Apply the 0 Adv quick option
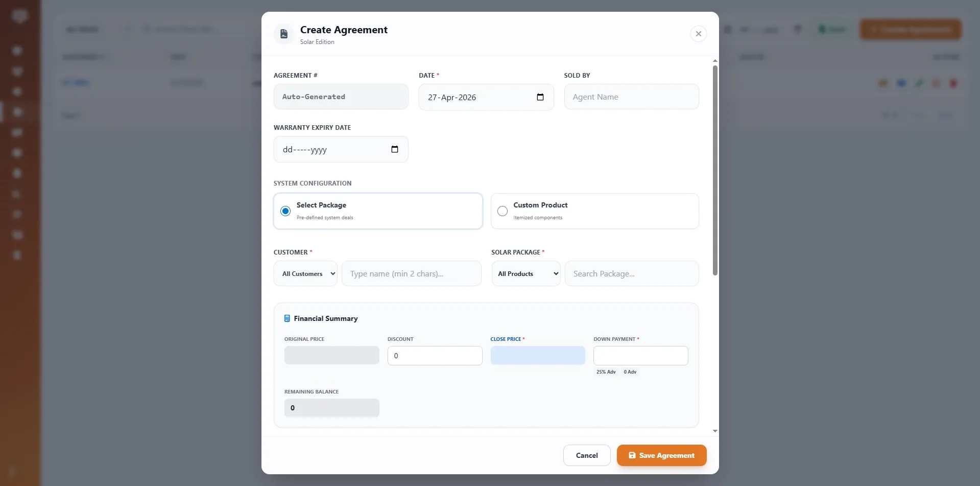Image resolution: width=980 pixels, height=486 pixels. tap(630, 372)
